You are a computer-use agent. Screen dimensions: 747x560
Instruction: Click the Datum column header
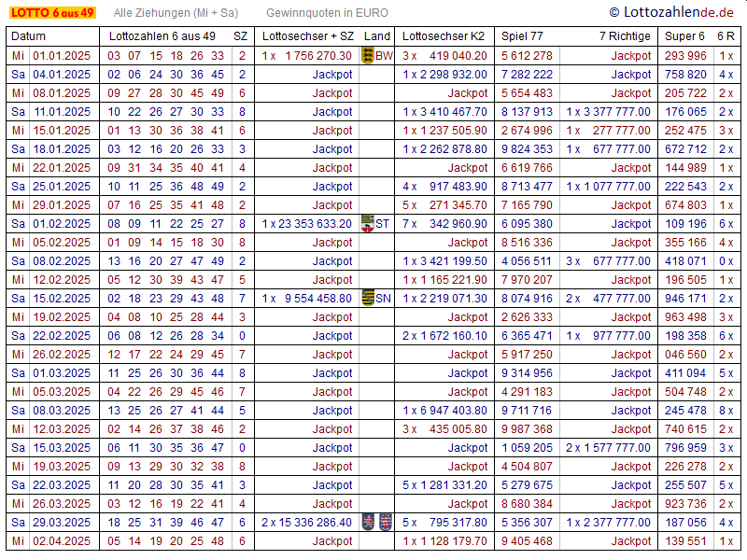coord(28,36)
